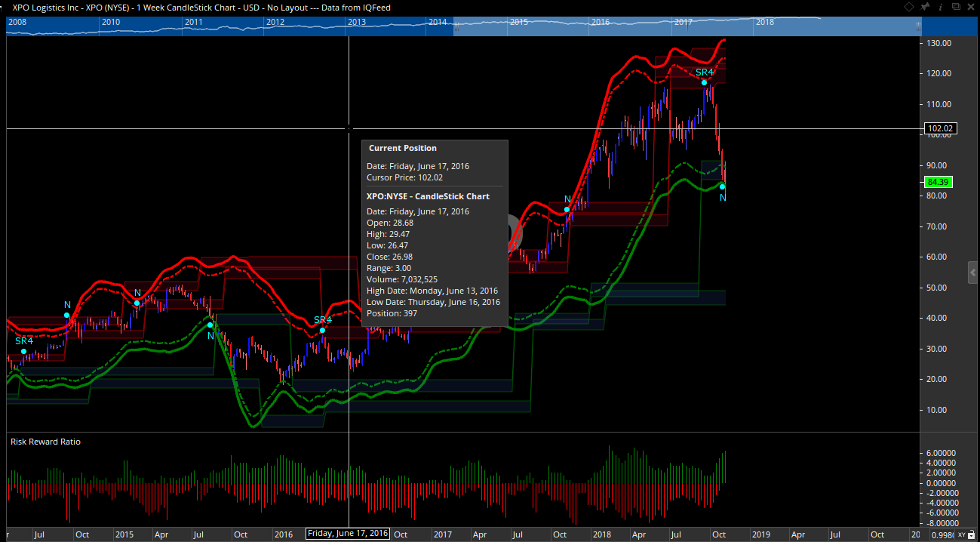Select the 102.02 cursor price label

point(941,128)
